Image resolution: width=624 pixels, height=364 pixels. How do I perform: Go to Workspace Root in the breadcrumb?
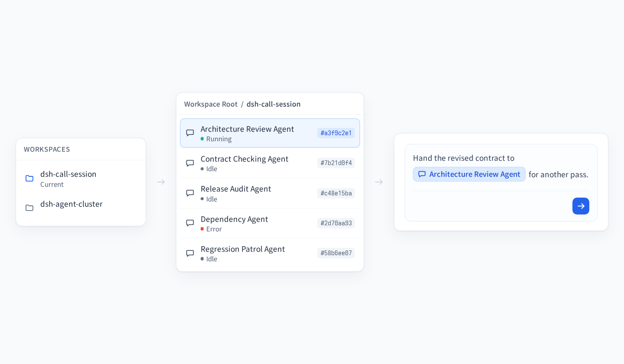point(211,104)
